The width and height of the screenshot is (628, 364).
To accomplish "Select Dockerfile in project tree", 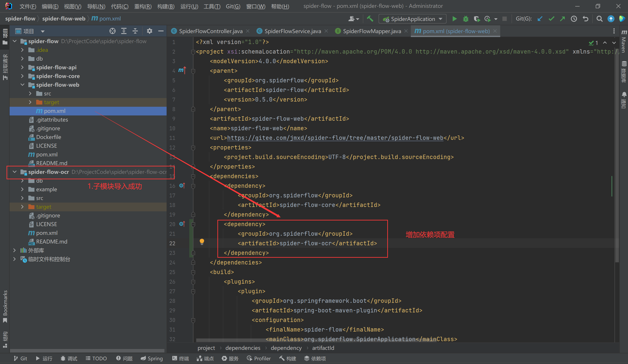I will (x=48, y=137).
